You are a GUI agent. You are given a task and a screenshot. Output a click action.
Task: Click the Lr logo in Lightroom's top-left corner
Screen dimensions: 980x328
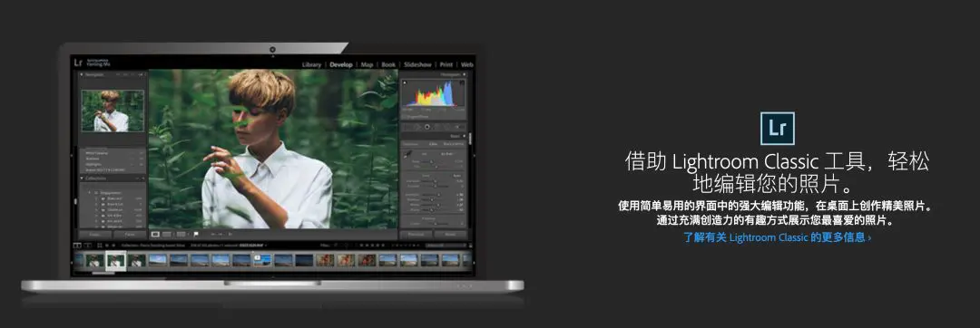[x=78, y=63]
